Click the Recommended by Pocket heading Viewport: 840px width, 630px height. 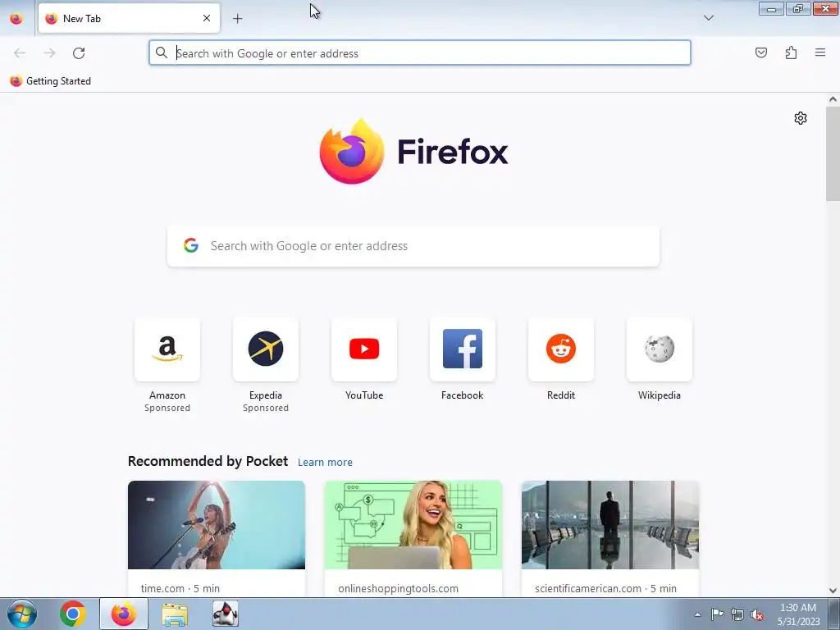(x=208, y=461)
